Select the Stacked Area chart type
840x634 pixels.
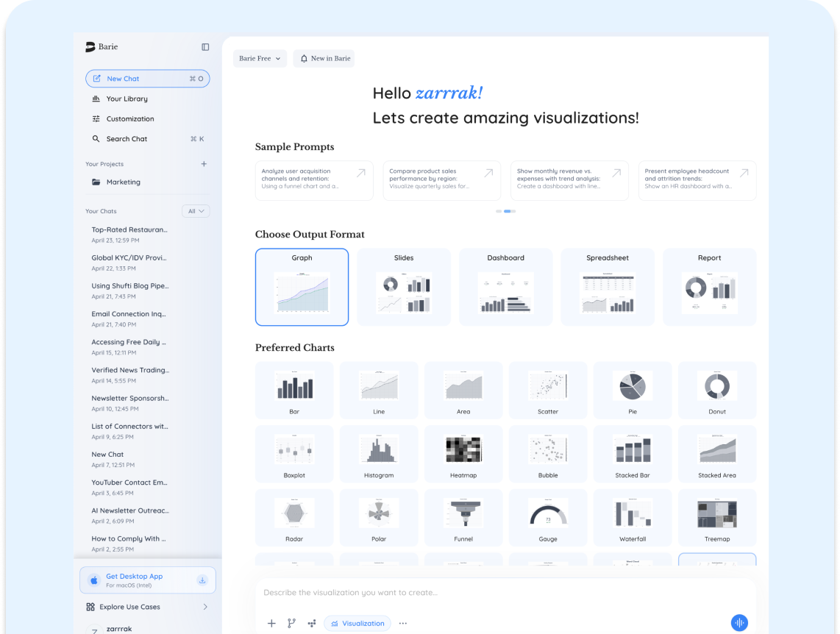click(717, 454)
